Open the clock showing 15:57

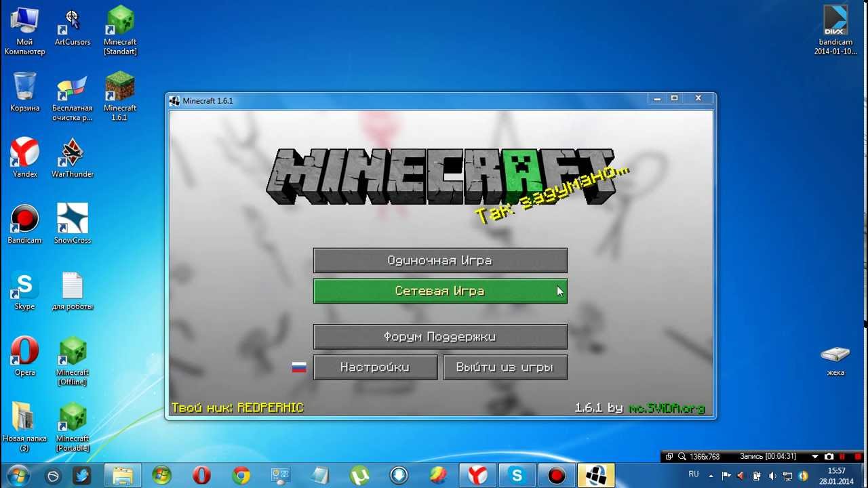[x=836, y=476]
